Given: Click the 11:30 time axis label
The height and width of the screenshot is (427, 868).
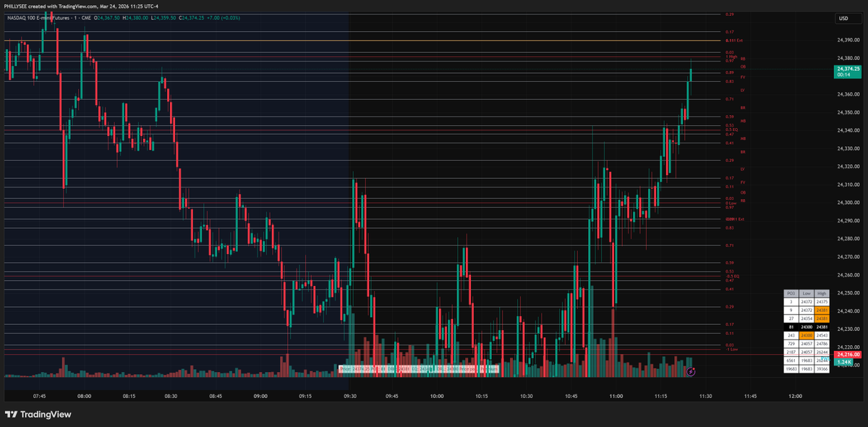Looking at the screenshot, I should [x=706, y=396].
